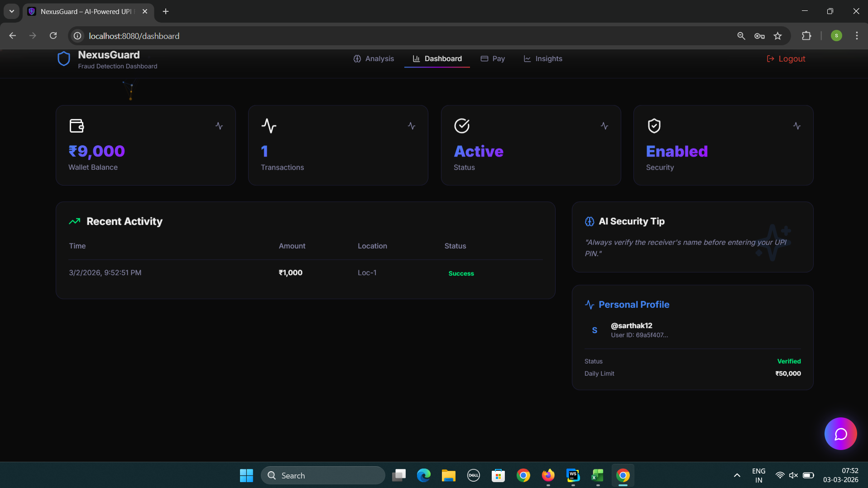Screen dimensions: 868x488
Task: Expand the tab search dropdown arrow
Action: coord(12,11)
